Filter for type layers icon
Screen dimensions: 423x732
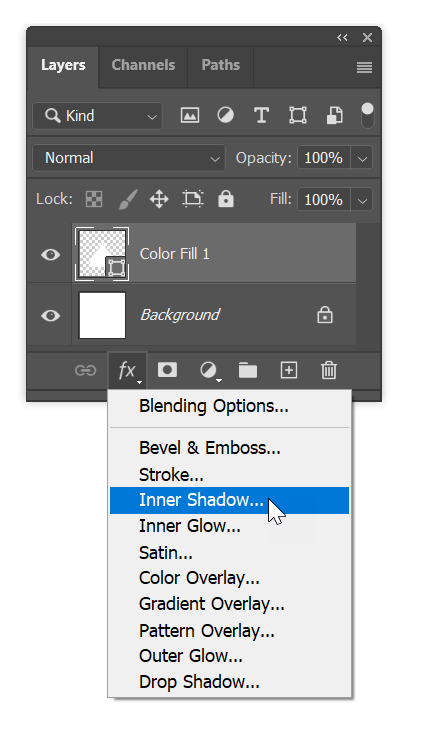pos(261,115)
